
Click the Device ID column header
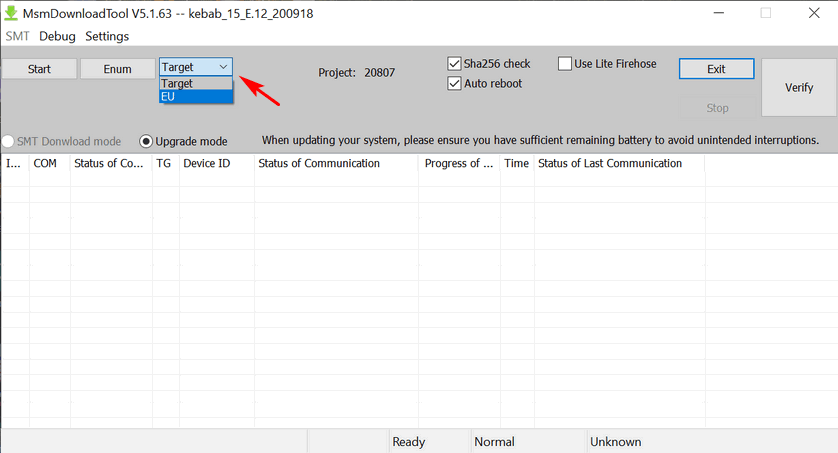point(216,163)
